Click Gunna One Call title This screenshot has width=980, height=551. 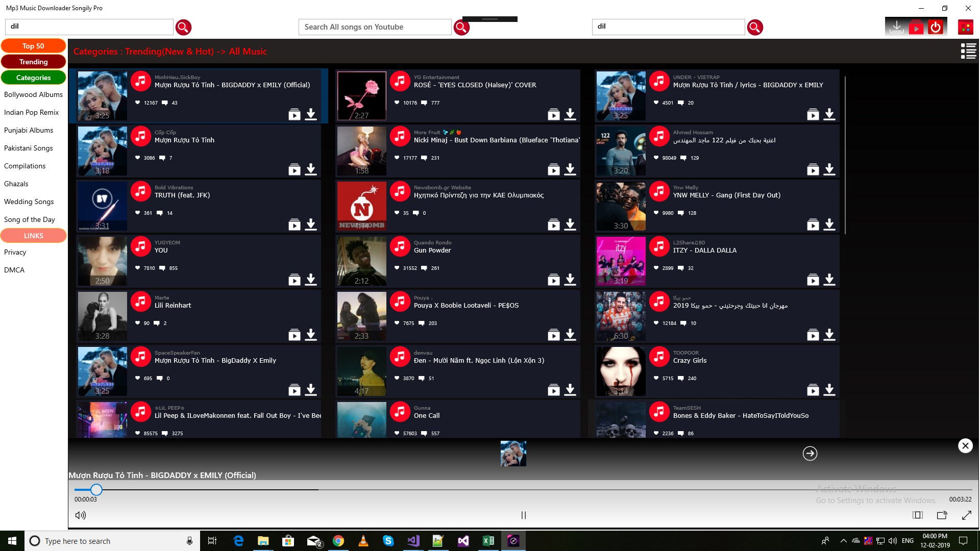pyautogui.click(x=427, y=415)
